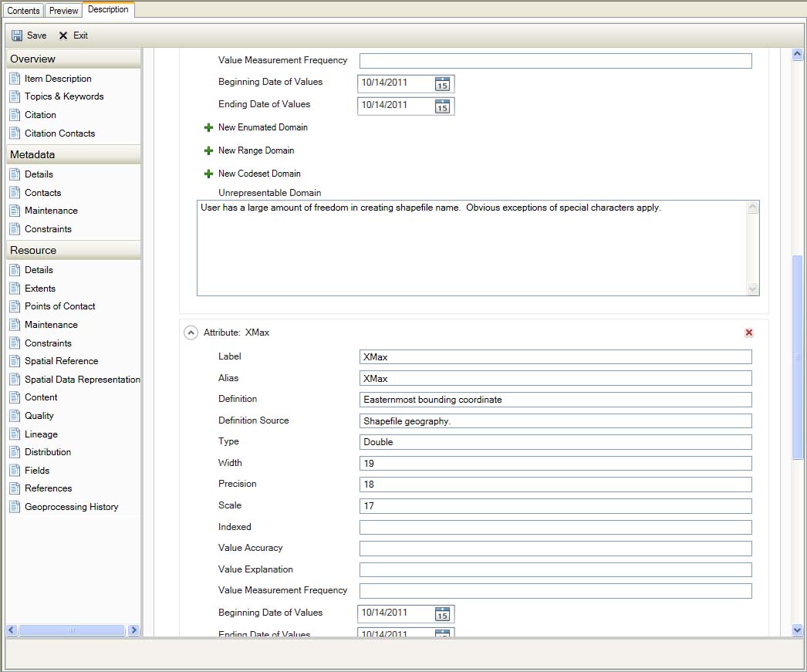
Task: Click the Exit X icon
Action: point(63,35)
